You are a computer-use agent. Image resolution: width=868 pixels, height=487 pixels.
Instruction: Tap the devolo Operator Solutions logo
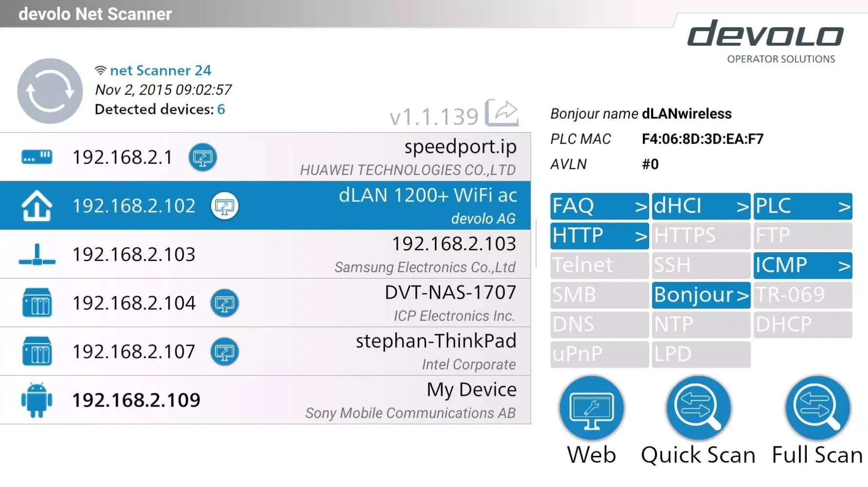(765, 42)
